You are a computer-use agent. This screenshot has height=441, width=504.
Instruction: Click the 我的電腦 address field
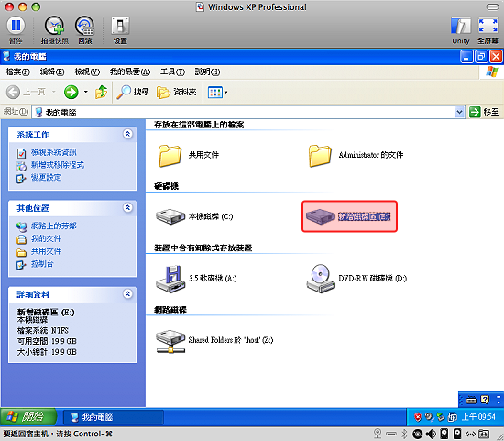pos(244,112)
